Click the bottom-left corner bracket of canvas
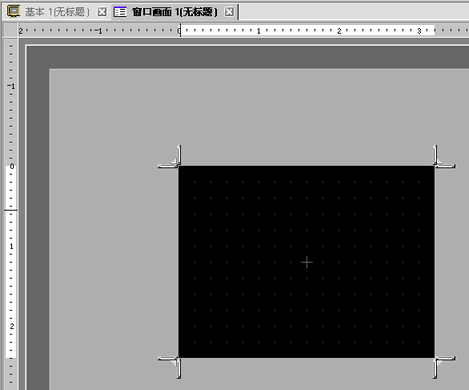469x390 pixels. pyautogui.click(x=170, y=367)
